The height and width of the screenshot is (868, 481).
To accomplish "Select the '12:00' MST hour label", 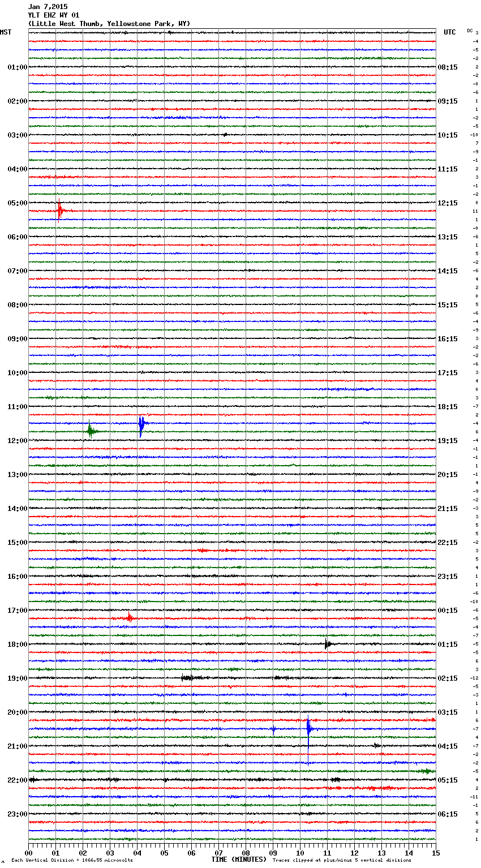I will point(18,441).
